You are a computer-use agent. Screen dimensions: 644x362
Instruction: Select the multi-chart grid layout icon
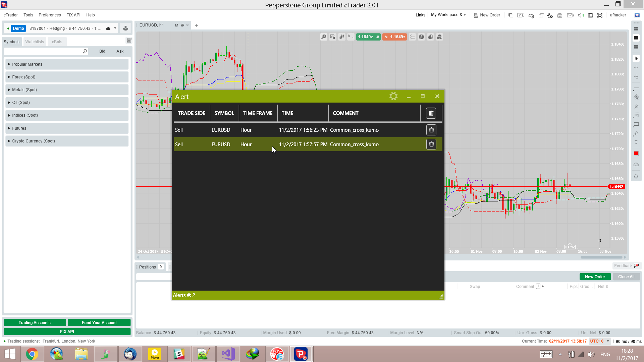[636, 29]
